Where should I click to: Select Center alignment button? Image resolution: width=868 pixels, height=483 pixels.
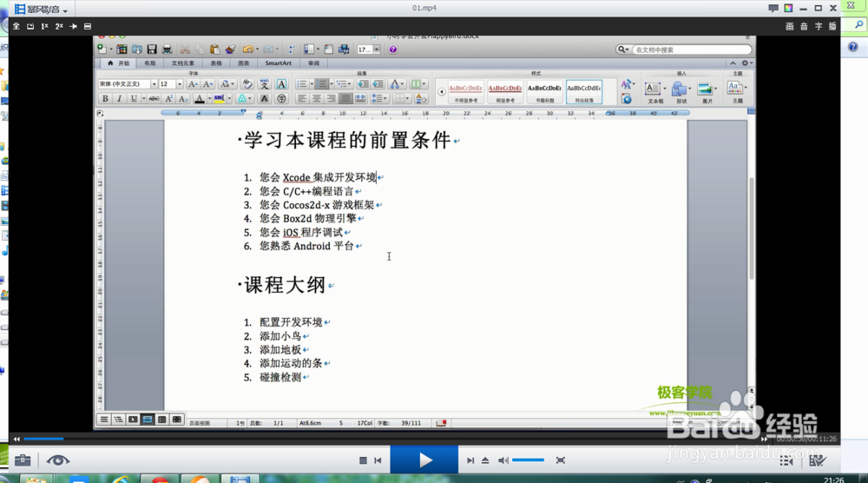click(x=317, y=98)
